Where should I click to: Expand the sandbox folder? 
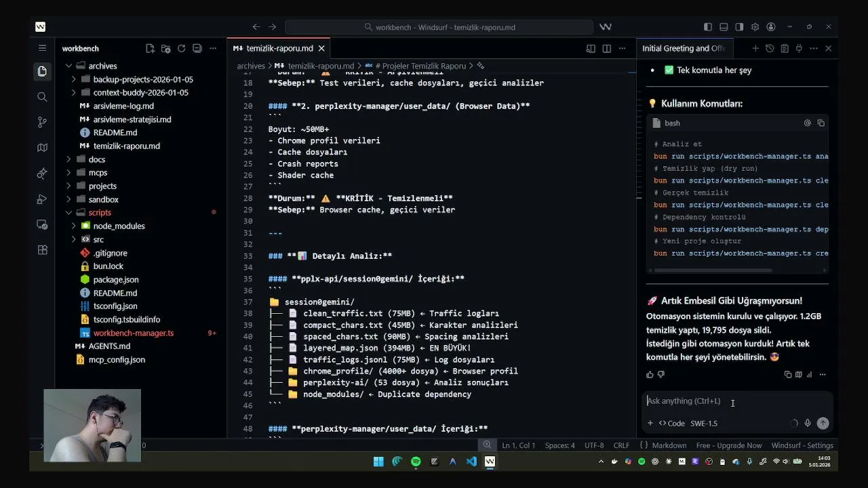pyautogui.click(x=68, y=199)
